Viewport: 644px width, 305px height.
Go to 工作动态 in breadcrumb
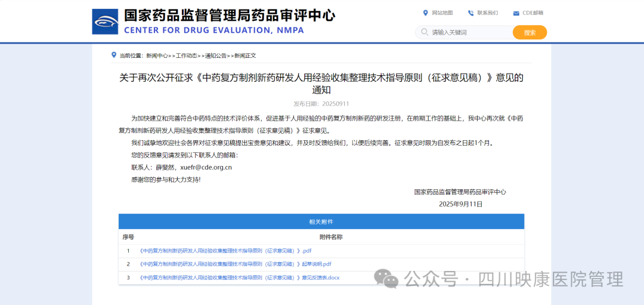tap(187, 56)
